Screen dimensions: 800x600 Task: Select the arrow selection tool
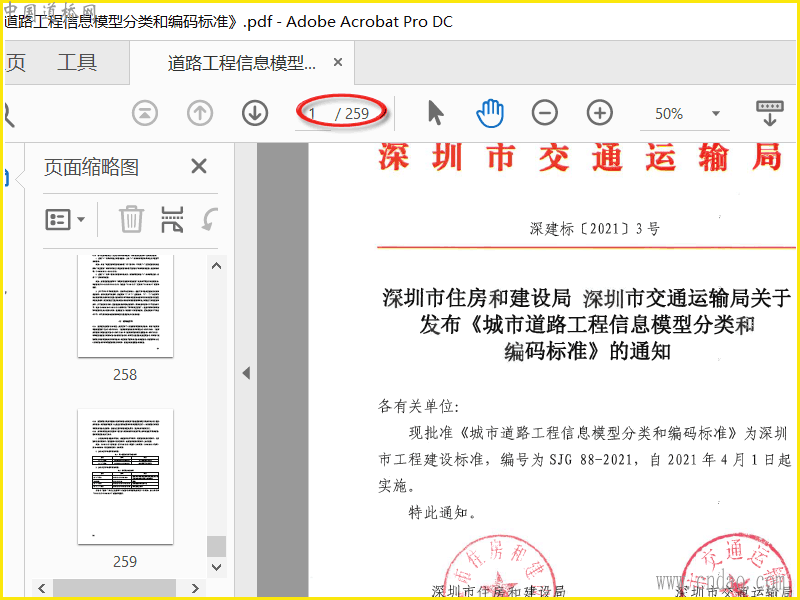[435, 113]
